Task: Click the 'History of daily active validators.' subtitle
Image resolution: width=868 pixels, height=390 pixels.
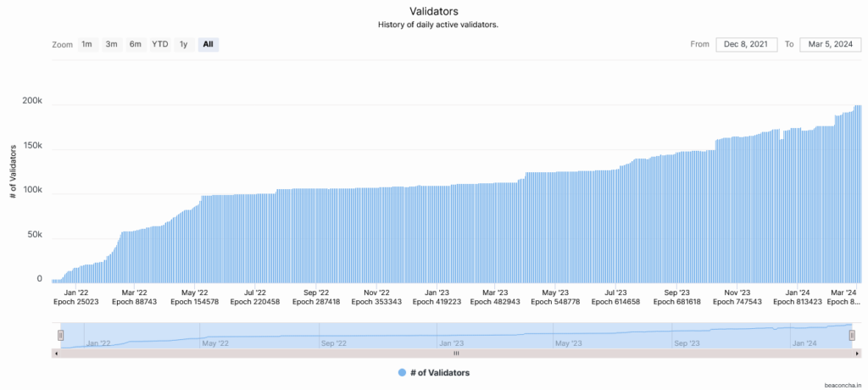Action: [438, 25]
